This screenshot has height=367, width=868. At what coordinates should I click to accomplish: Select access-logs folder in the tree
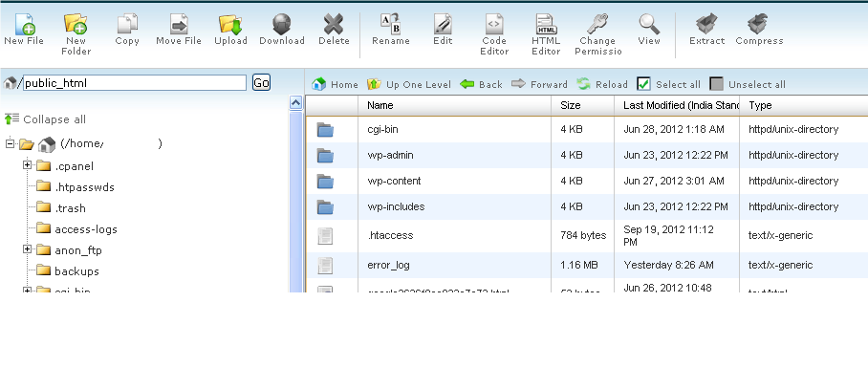(86, 229)
